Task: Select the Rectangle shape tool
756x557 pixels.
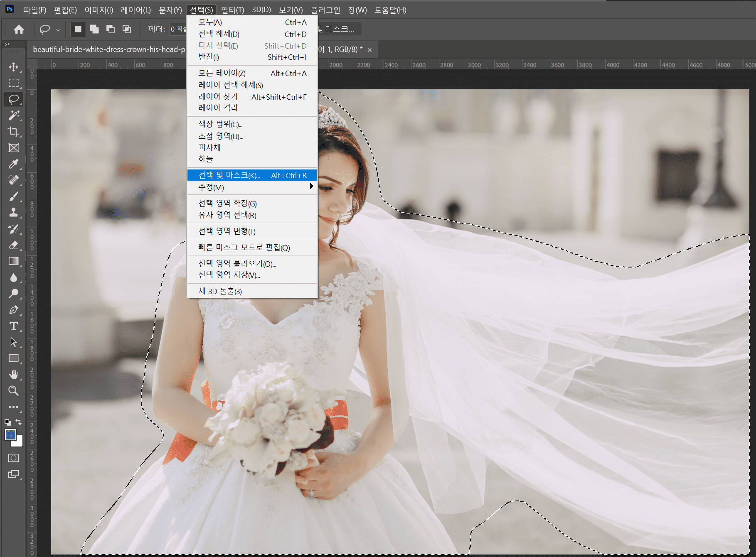Action: point(14,358)
